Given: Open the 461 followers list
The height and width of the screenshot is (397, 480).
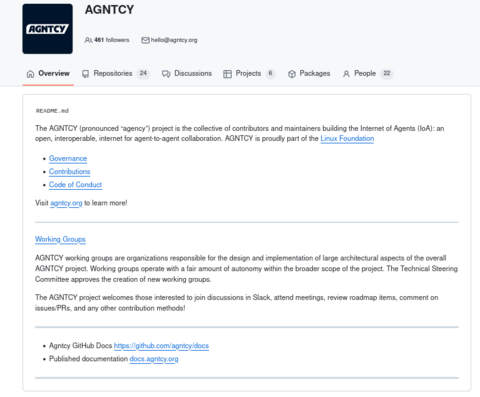Looking at the screenshot, I should click(107, 40).
